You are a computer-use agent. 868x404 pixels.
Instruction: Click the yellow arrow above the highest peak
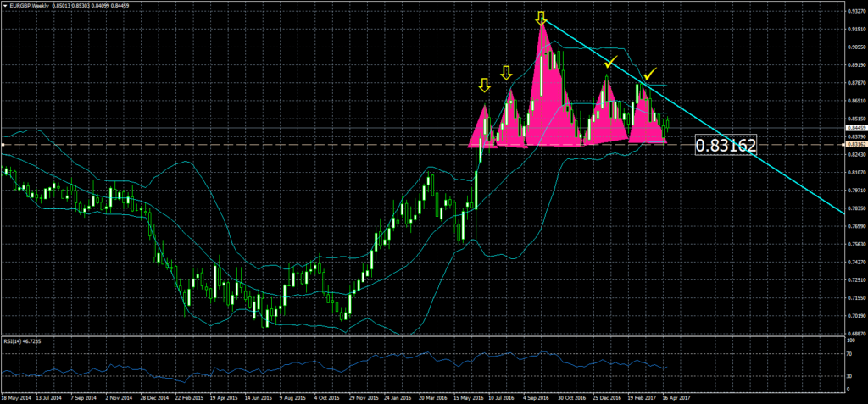(541, 17)
